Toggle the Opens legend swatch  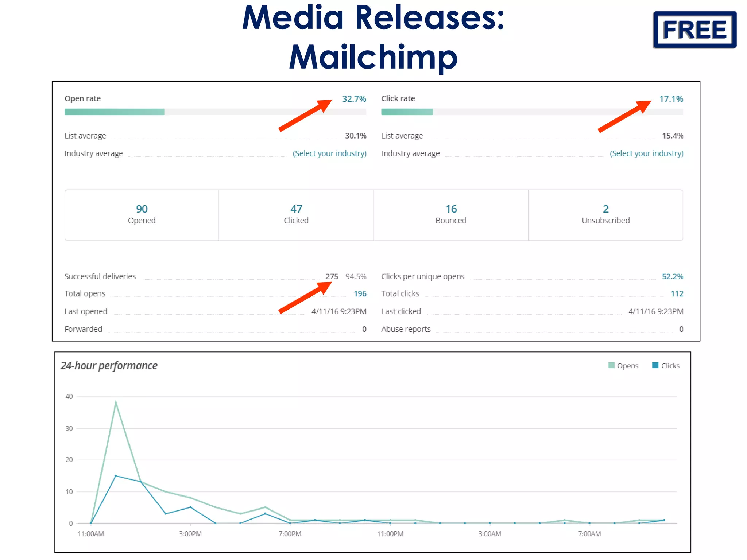pyautogui.click(x=612, y=365)
